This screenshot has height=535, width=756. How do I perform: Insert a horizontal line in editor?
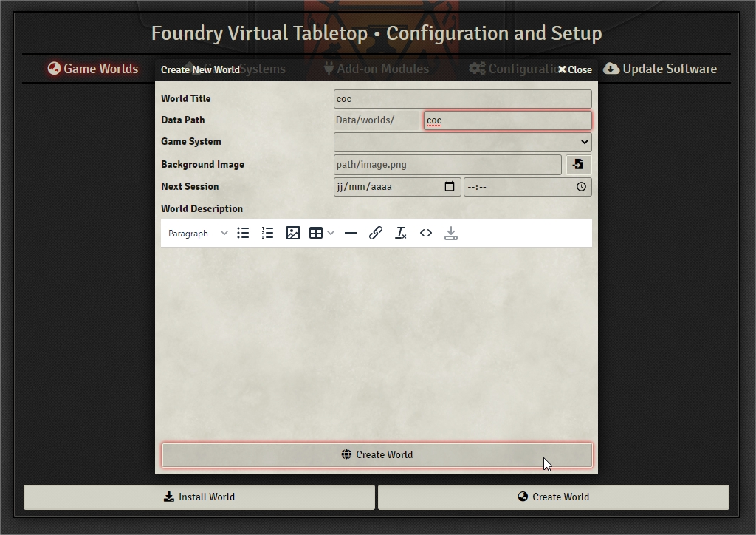pyautogui.click(x=351, y=233)
